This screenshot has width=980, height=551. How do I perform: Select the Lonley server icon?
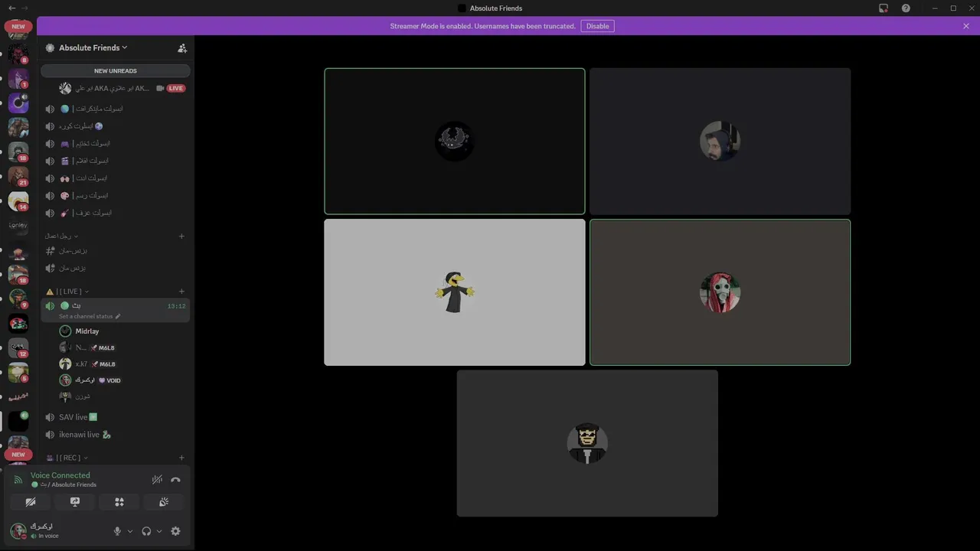tap(18, 225)
